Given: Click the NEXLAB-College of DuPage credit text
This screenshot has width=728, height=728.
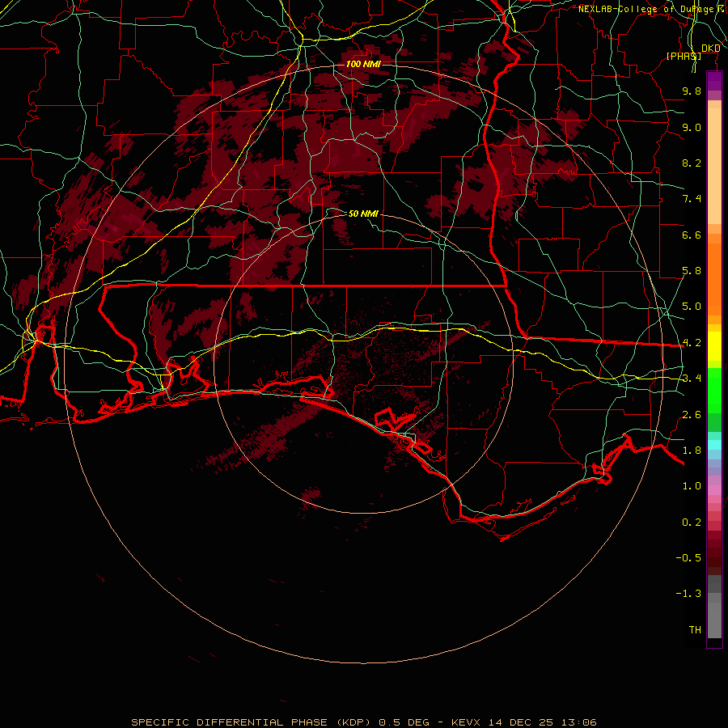Looking at the screenshot, I should [653, 9].
